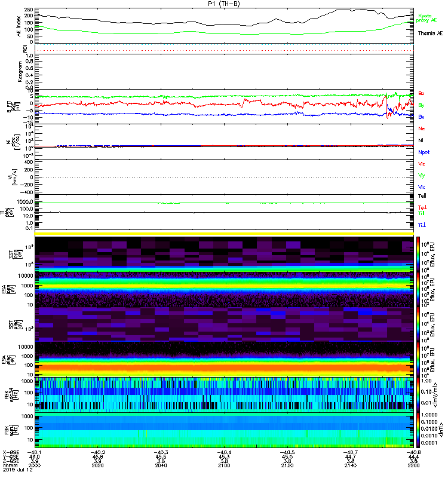Viewport: 448px width, 478px height.
Task: Click the <|nT|> color bar unit label
Action: tap(440, 431)
